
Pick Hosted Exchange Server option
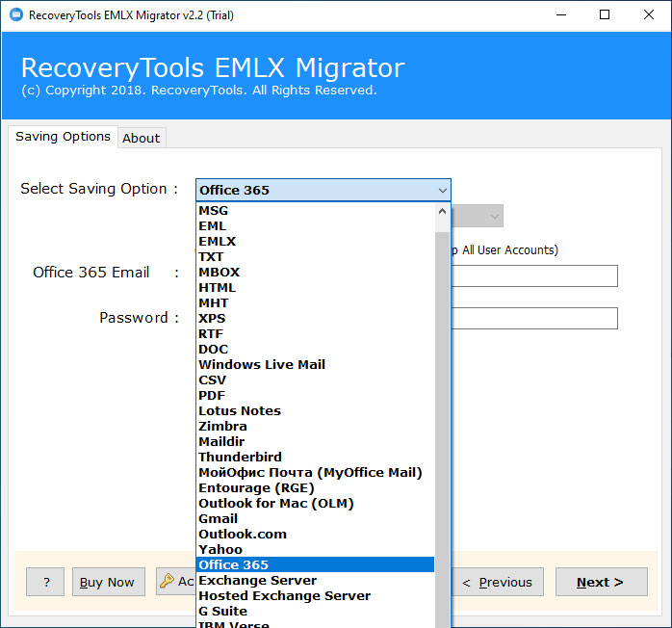click(x=315, y=596)
